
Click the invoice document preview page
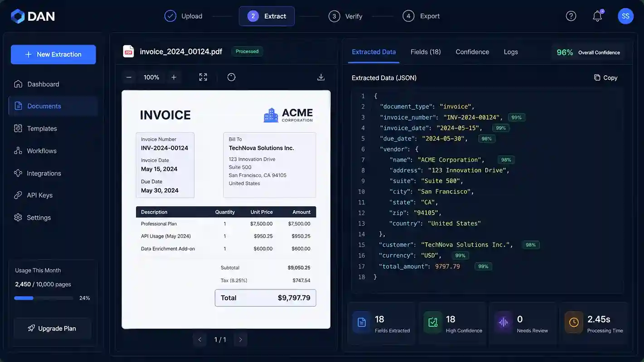pos(226,209)
